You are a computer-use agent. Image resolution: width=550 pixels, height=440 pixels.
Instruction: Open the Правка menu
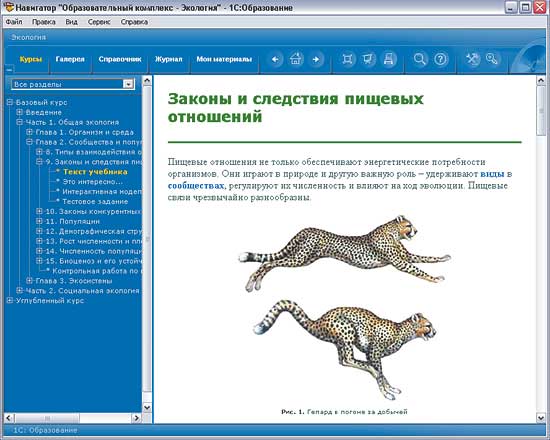pyautogui.click(x=44, y=22)
